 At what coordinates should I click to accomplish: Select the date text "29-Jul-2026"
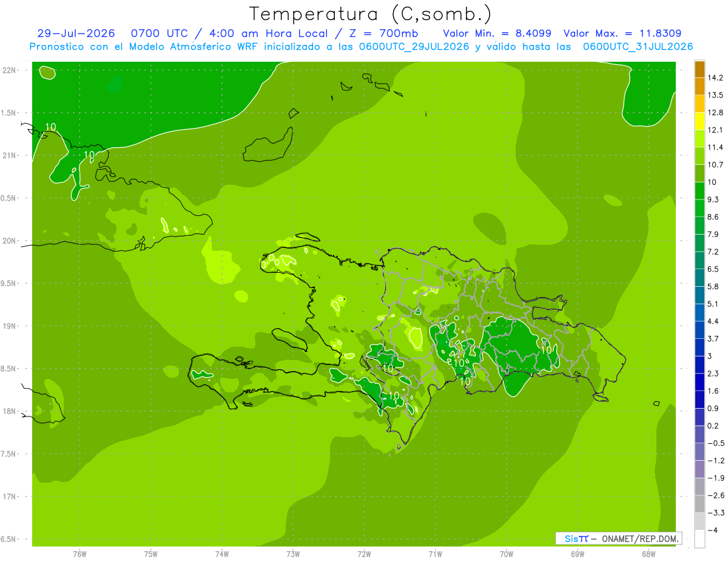pos(75,33)
